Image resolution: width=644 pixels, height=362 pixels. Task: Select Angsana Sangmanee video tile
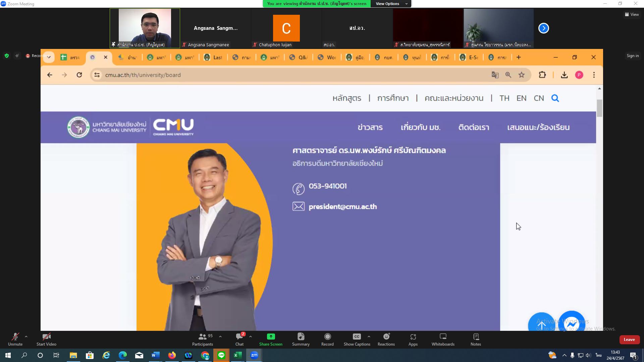(x=215, y=28)
